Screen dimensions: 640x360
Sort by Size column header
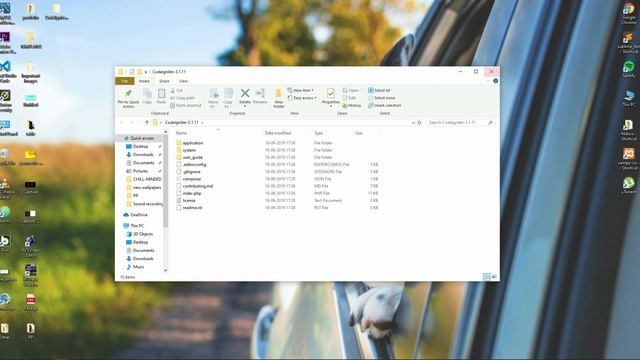point(359,133)
